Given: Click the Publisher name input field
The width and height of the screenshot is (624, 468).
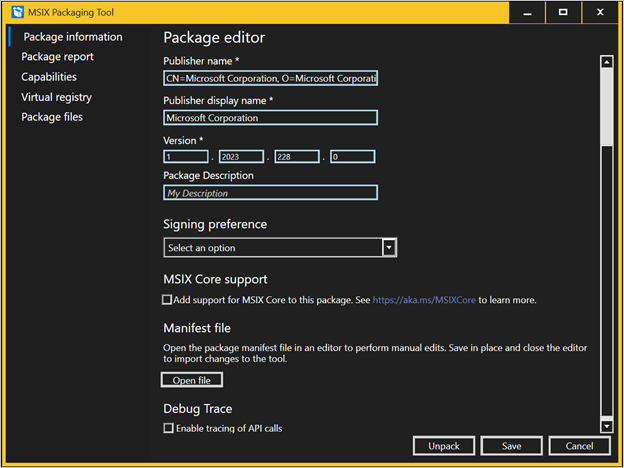Looking at the screenshot, I should [270, 78].
